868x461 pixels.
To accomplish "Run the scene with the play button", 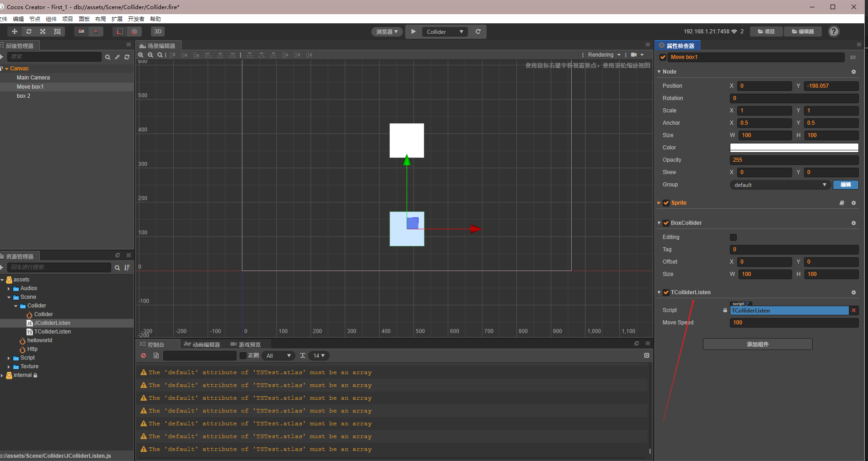I will pyautogui.click(x=413, y=31).
